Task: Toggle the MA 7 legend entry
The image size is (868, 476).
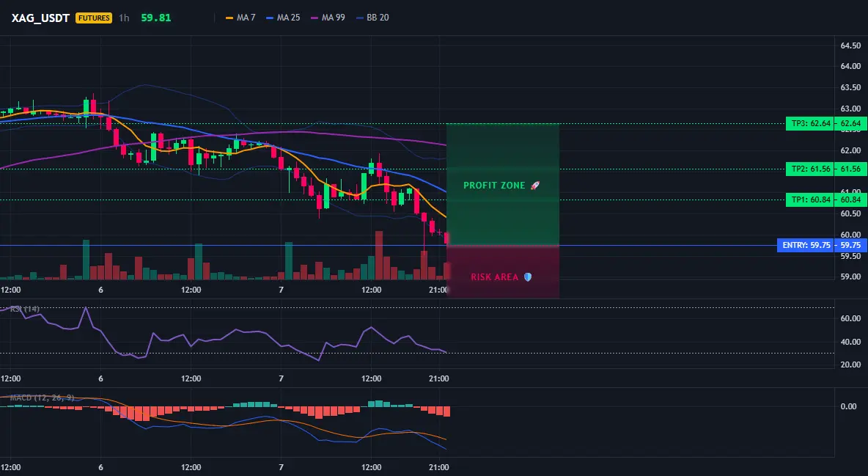Action: pos(240,18)
